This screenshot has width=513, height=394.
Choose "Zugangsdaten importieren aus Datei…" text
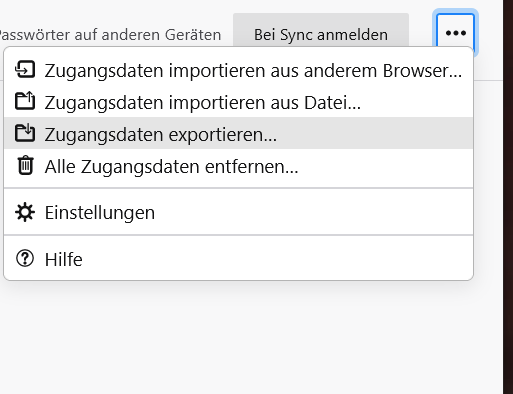203,102
